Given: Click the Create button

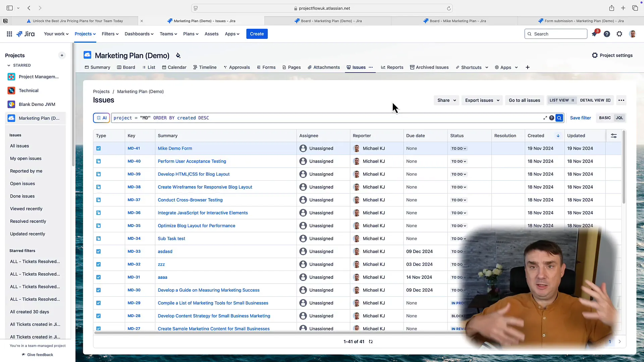Looking at the screenshot, I should coord(257,34).
